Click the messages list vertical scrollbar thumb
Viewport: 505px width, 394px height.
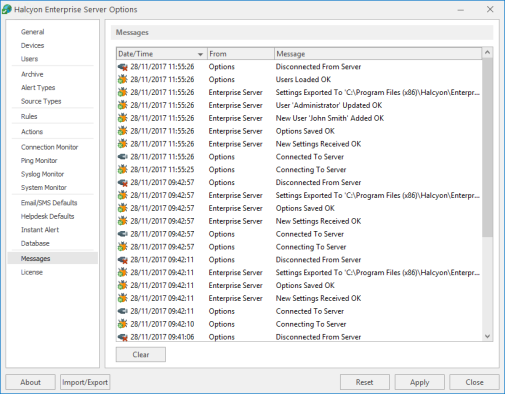pos(487,147)
